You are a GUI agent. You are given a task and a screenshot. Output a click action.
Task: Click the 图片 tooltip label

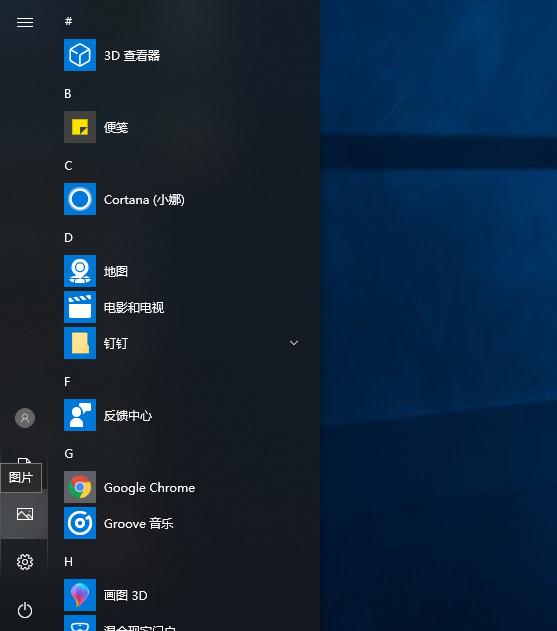tap(21, 478)
